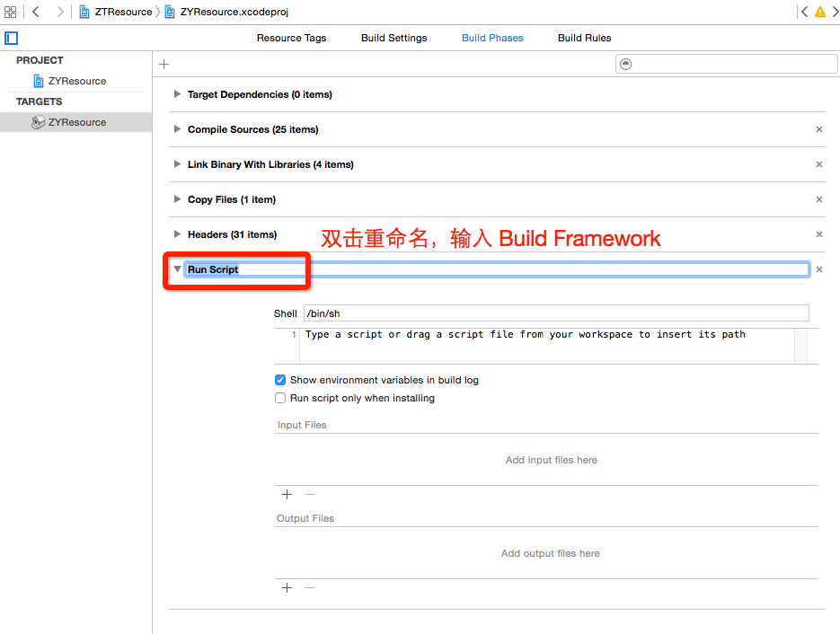Click the filter icon in search field
Image resolution: width=840 pixels, height=634 pixels.
(625, 65)
